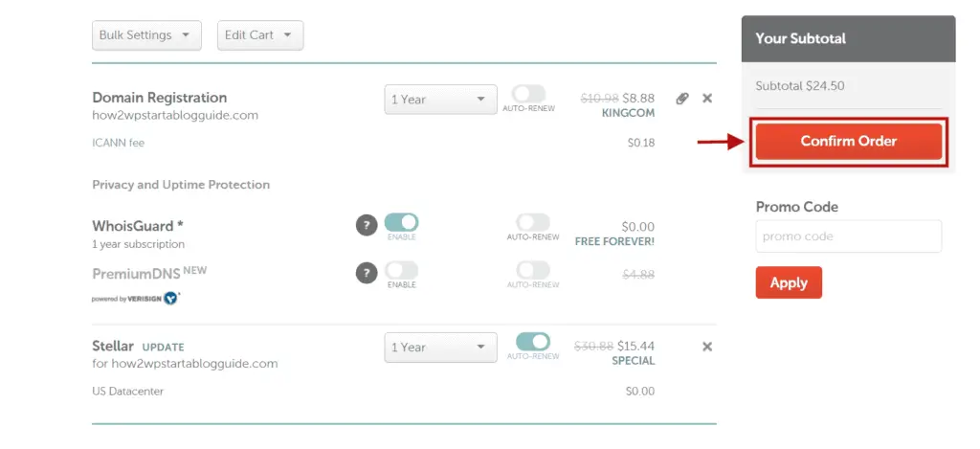Click the WhoisGuard $0.00 price
Screen dimensions: 980x449
point(638,226)
